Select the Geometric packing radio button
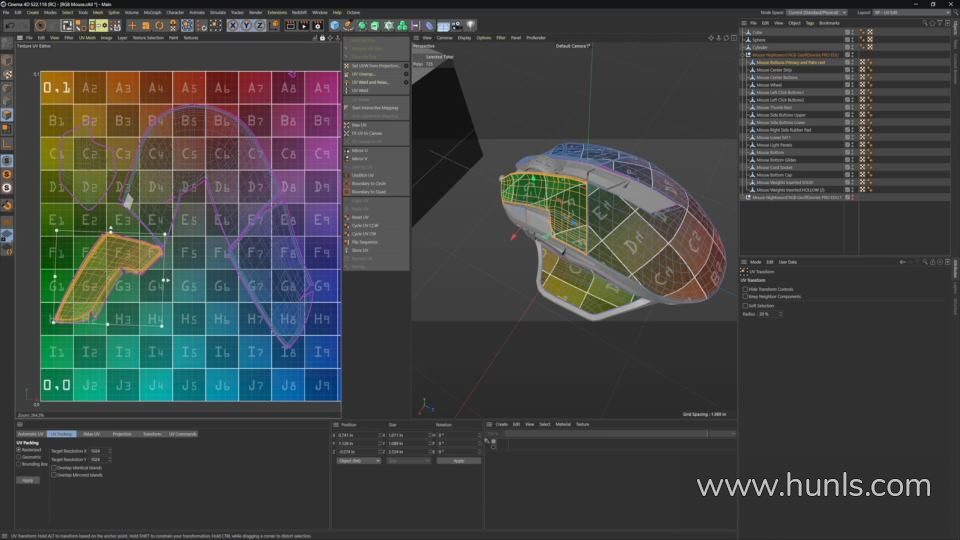The image size is (960, 540). coord(20,456)
